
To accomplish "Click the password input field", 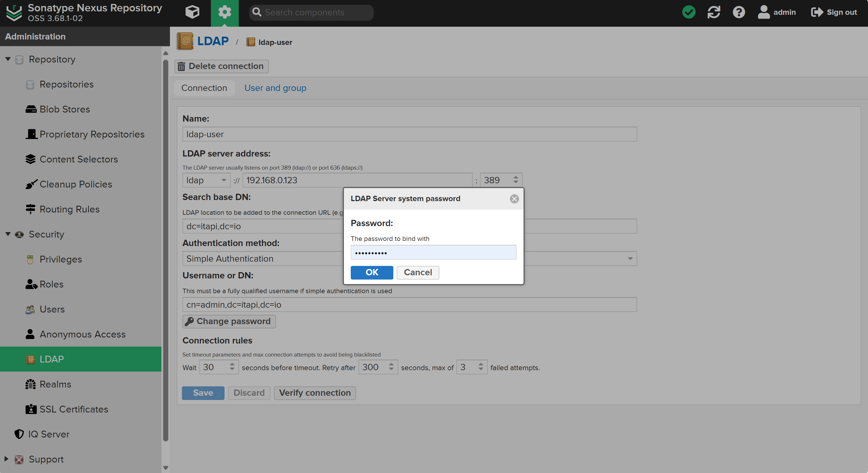I will (x=433, y=253).
